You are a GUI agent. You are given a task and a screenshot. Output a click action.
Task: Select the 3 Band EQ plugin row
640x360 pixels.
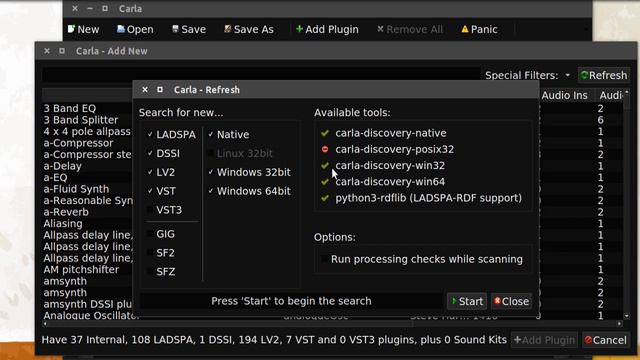(x=70, y=108)
